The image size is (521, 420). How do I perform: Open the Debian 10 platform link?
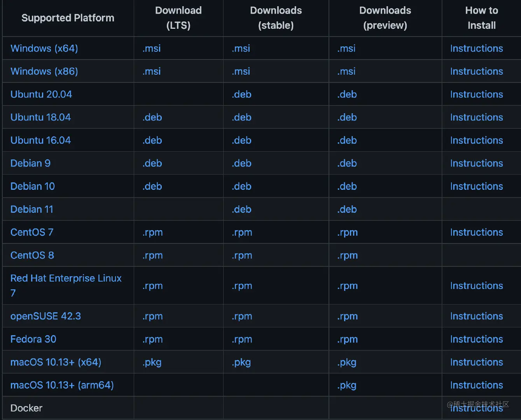tap(33, 186)
